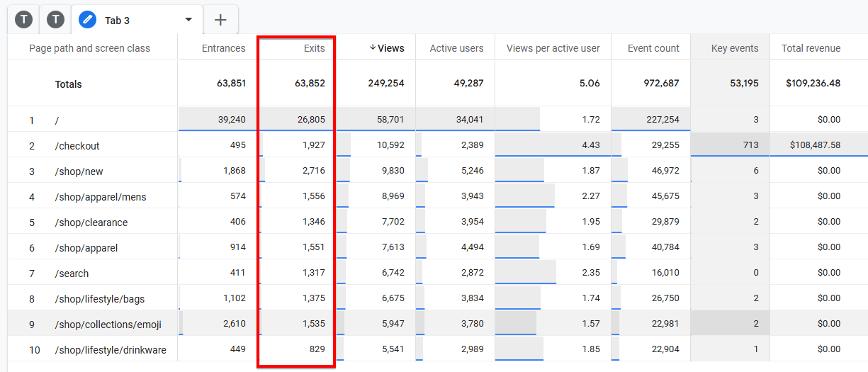Click Page path and screen class header
The height and width of the screenshot is (372, 868).
tap(89, 48)
